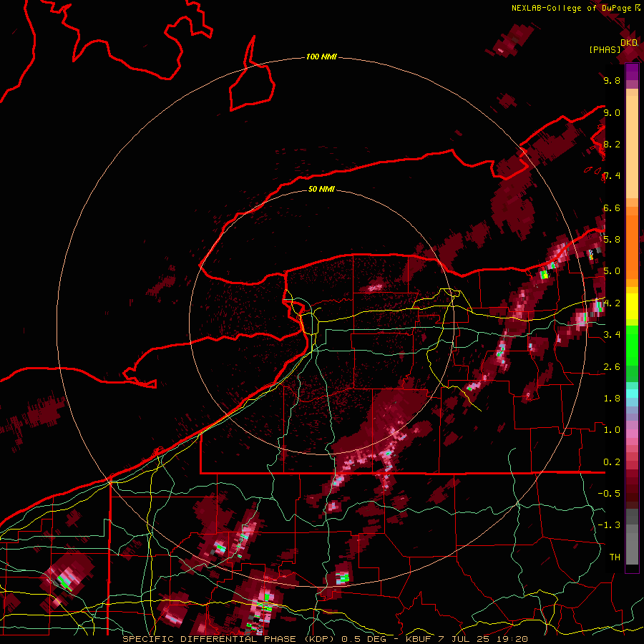Click the 7 JUL 25 19:20 timestamp

[484, 639]
